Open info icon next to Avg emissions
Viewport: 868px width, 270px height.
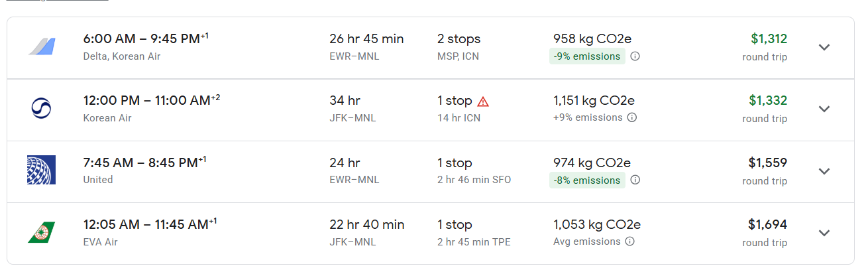click(x=629, y=241)
